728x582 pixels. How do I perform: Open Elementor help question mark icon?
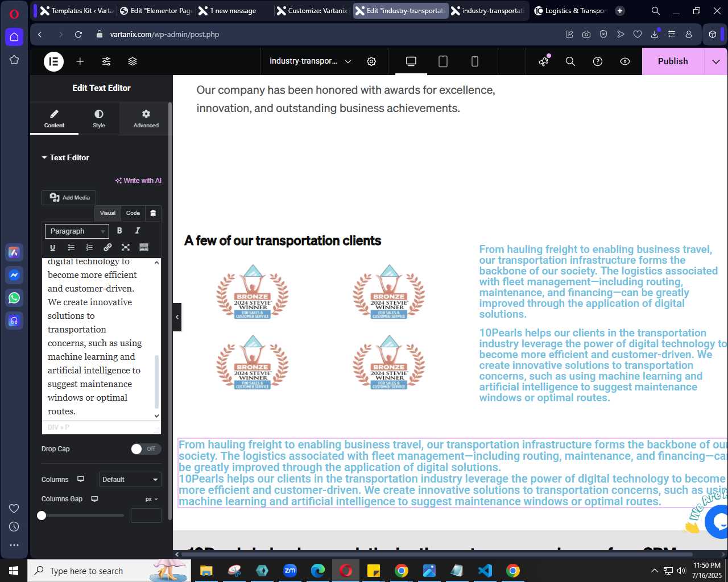coord(598,61)
